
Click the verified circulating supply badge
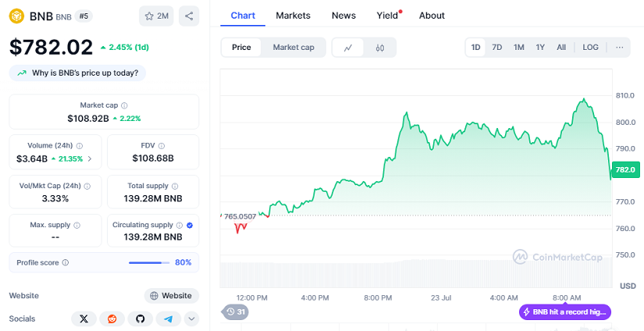pos(190,225)
